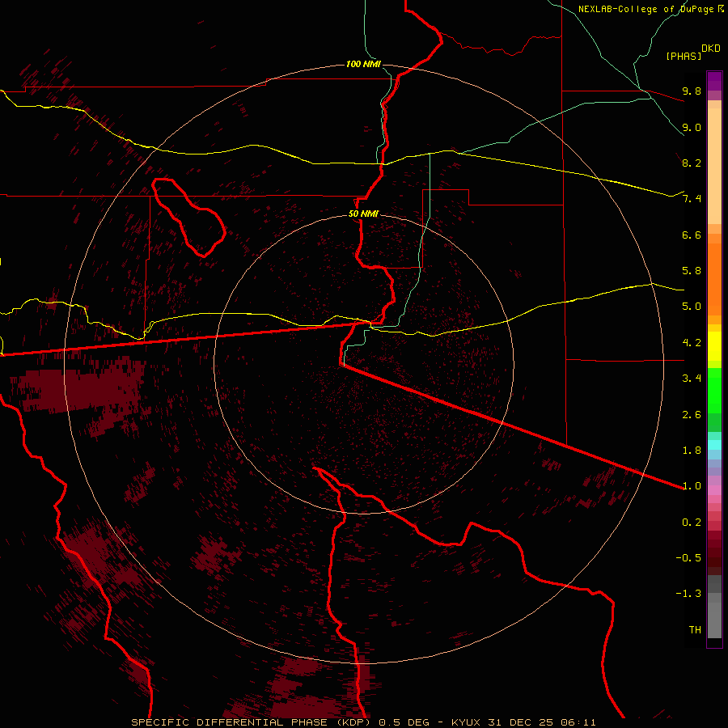Screen dimensions: 728x728
Task: Select the 8.2 color scale value
Action: tap(692, 163)
